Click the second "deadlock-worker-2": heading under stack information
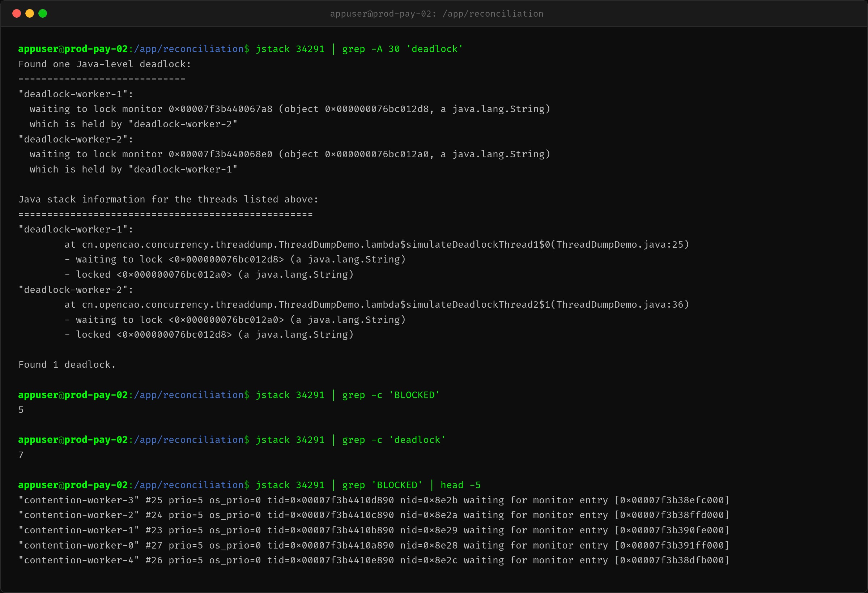 (76, 290)
